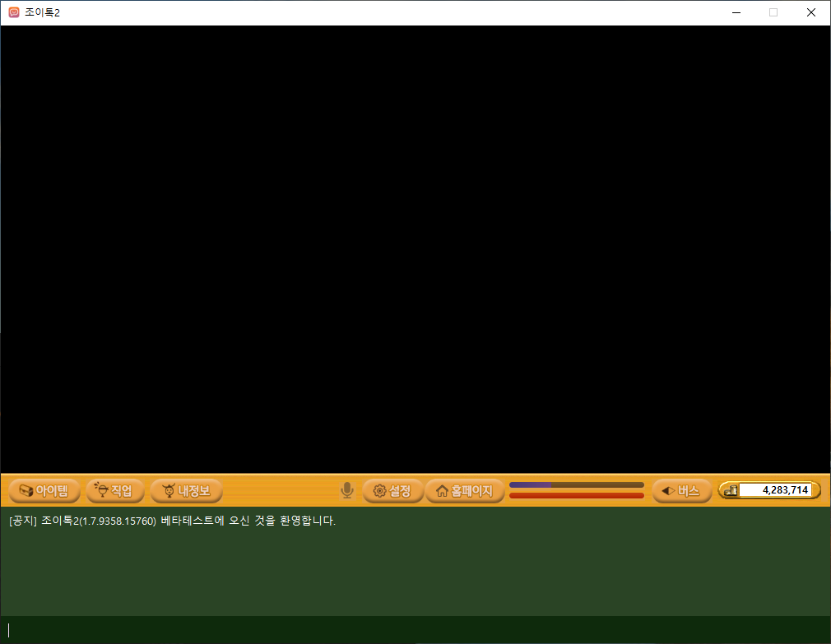
Task: Click the [공지] beta test welcome notice message
Action: (x=173, y=521)
